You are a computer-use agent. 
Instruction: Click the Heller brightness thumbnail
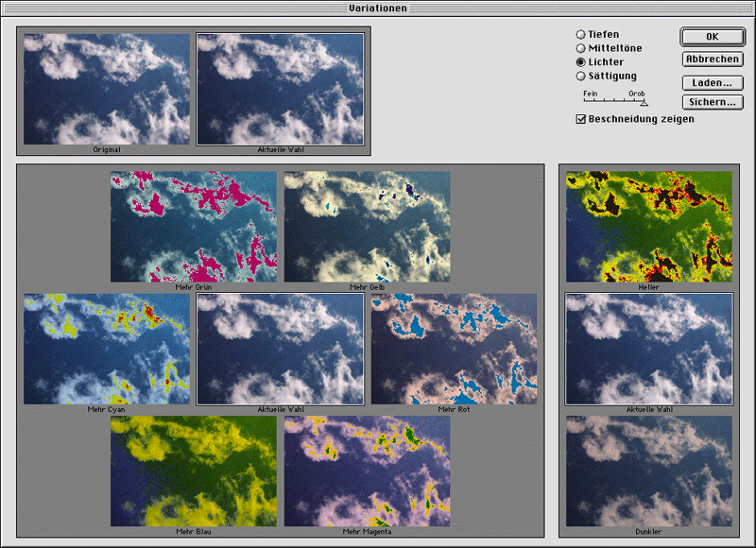tap(648, 226)
